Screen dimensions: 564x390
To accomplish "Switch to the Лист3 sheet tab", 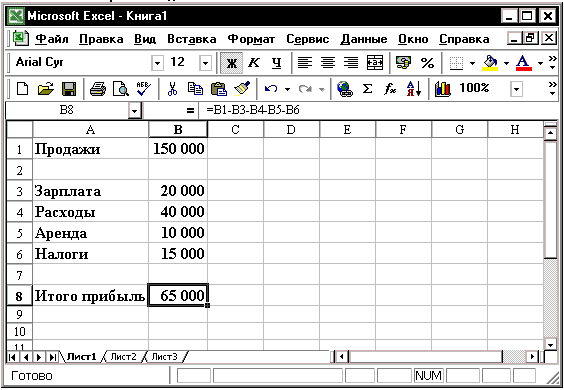I will click(164, 357).
